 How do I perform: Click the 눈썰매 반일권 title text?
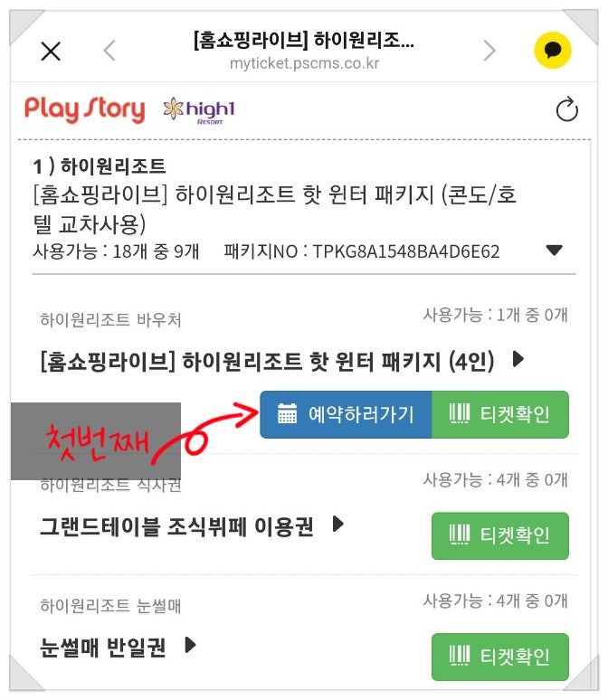[103, 648]
